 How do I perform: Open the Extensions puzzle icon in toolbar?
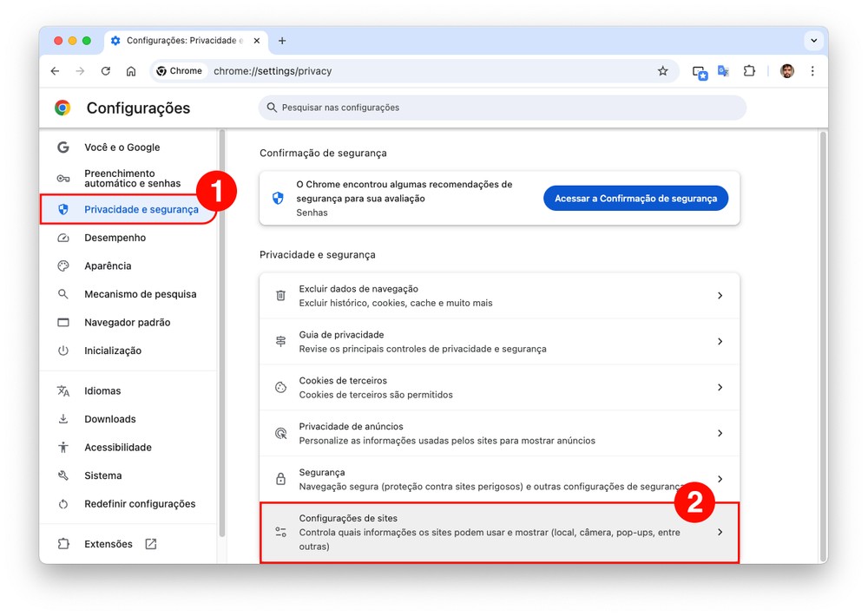click(749, 71)
